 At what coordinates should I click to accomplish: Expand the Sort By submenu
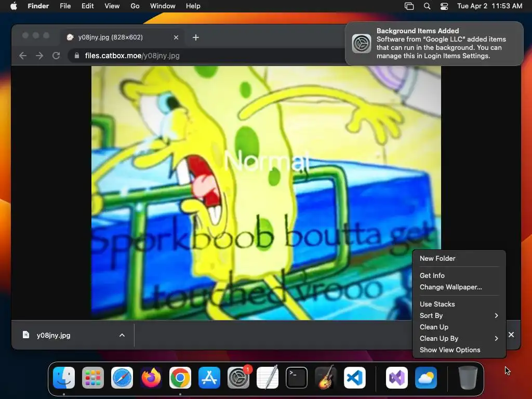pos(459,315)
